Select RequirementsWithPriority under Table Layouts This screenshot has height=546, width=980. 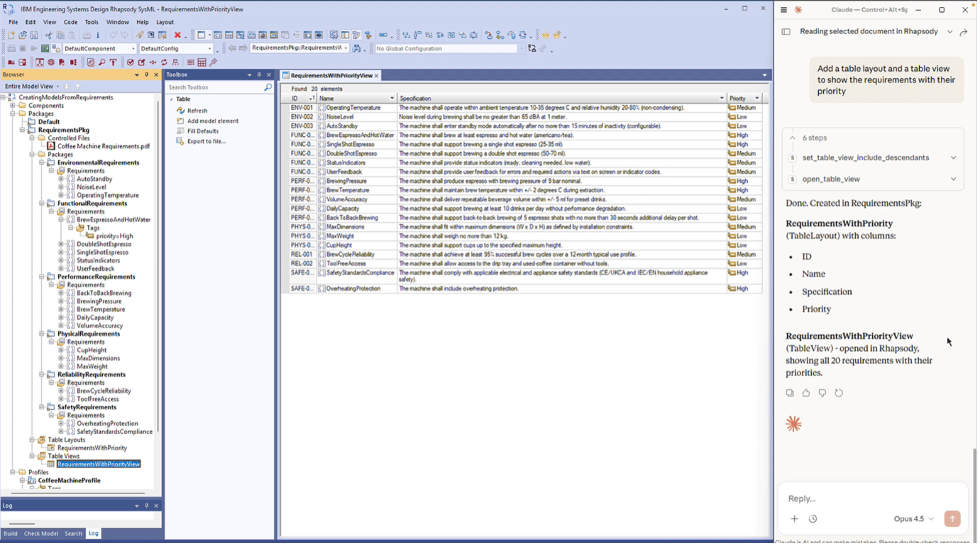click(92, 448)
